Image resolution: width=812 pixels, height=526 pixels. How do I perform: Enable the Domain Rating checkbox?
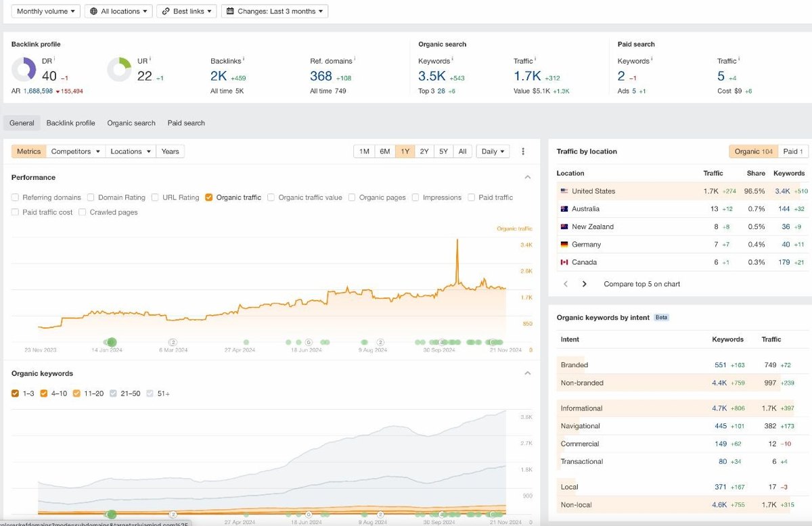point(91,197)
